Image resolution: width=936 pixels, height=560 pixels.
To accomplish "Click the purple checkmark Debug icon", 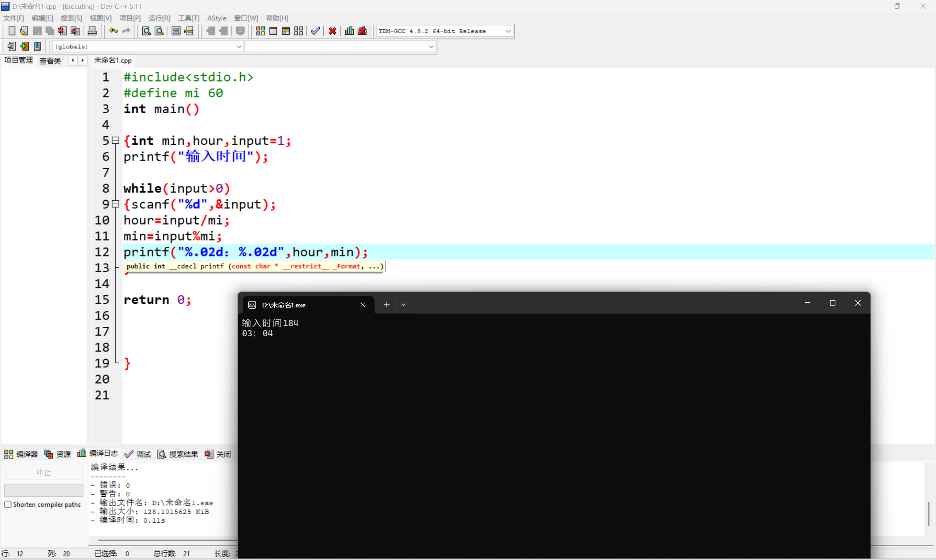I will [x=315, y=31].
